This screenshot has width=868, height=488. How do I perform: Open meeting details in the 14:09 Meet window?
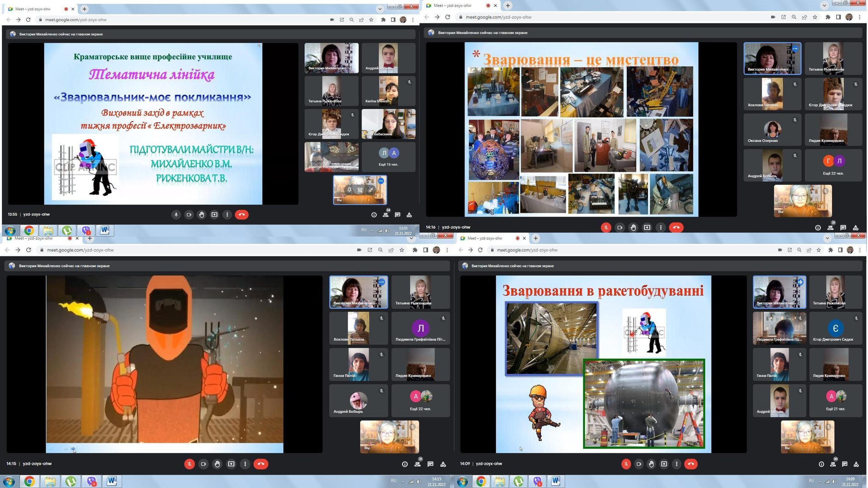tap(821, 464)
